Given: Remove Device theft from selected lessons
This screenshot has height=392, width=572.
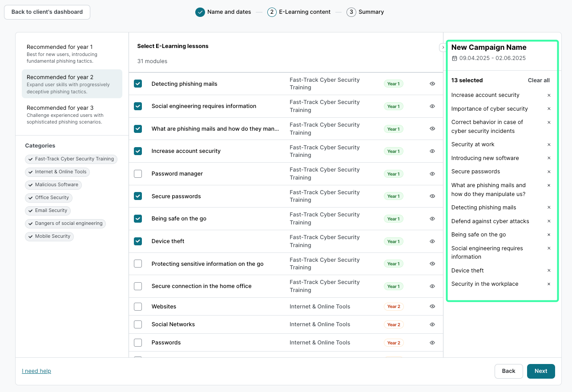Looking at the screenshot, I should coord(548,271).
